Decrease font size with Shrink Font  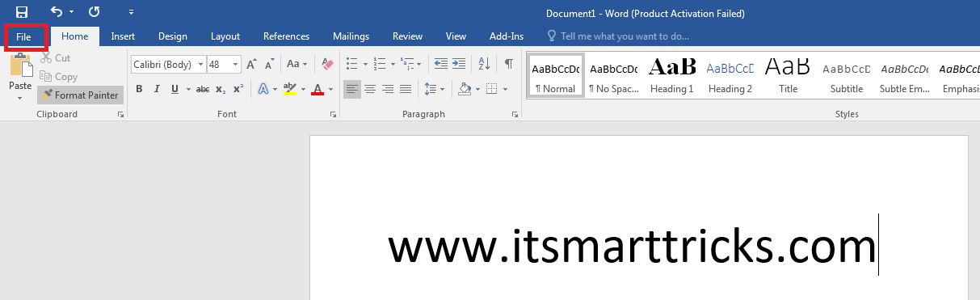pos(269,64)
